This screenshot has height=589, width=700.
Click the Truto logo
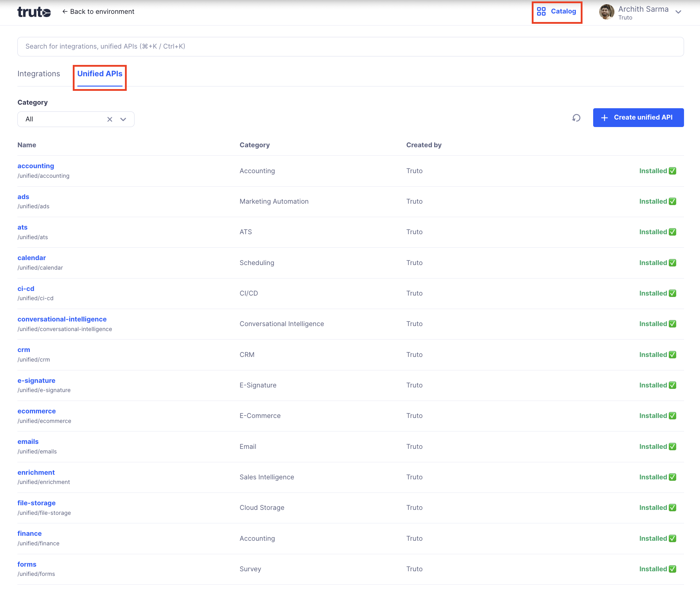point(34,12)
